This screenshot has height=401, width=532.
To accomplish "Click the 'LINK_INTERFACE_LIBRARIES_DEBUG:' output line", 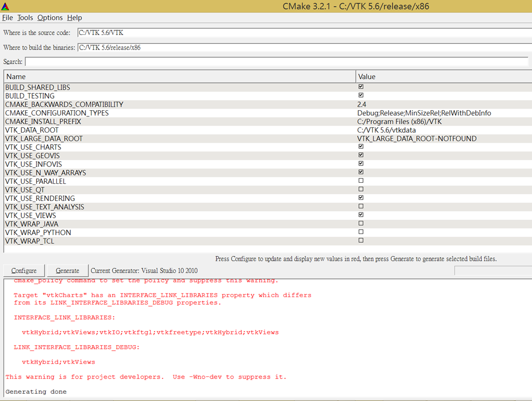I will point(77,347).
